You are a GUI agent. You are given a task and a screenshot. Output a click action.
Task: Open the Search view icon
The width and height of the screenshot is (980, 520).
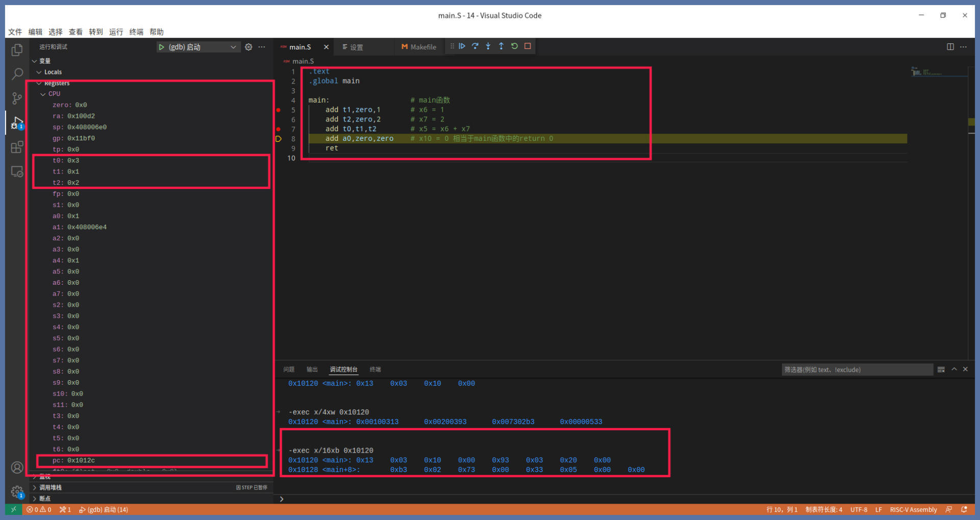pyautogui.click(x=17, y=74)
